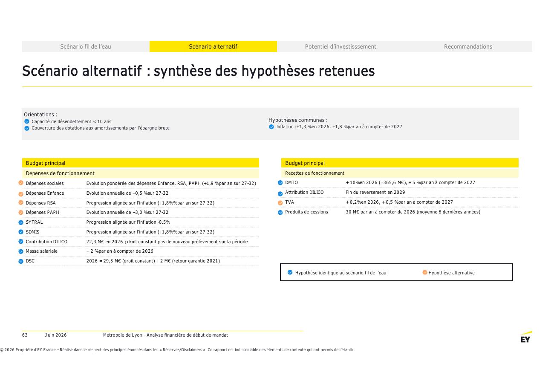Select the footer date 'Juin 2026'
554x392 pixels.
56,335
